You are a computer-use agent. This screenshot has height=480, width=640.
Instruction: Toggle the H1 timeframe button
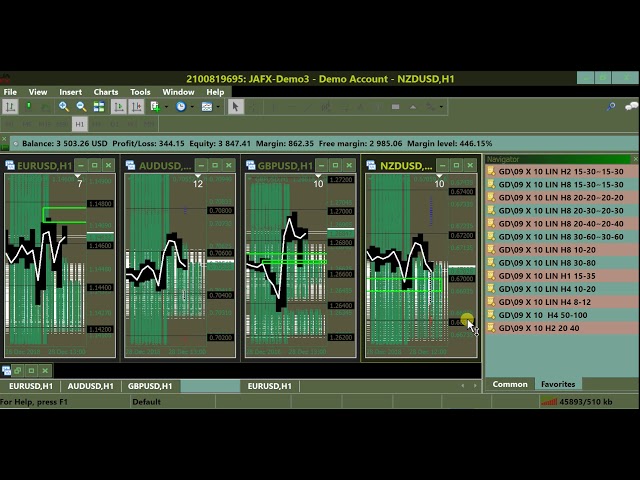(x=79, y=124)
